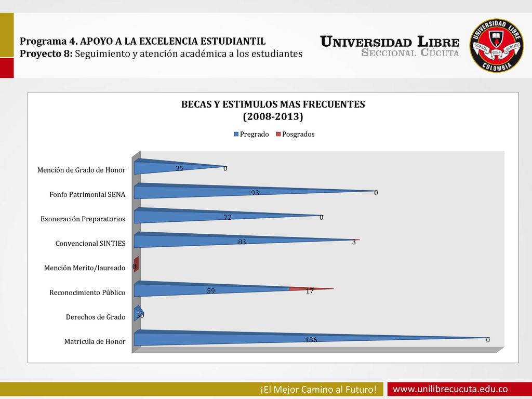
Task: Click the Convencional SINTIES axis label
Action: pyautogui.click(x=90, y=243)
